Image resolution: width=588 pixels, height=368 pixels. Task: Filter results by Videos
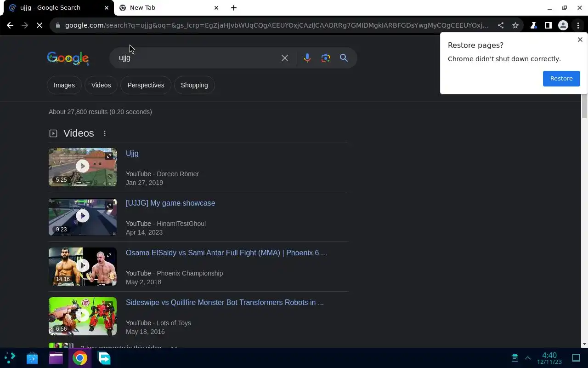[x=101, y=85]
